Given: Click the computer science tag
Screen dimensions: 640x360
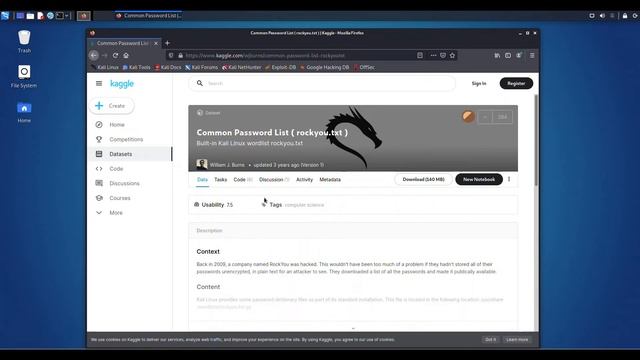Looking at the screenshot, I should coord(304,205).
